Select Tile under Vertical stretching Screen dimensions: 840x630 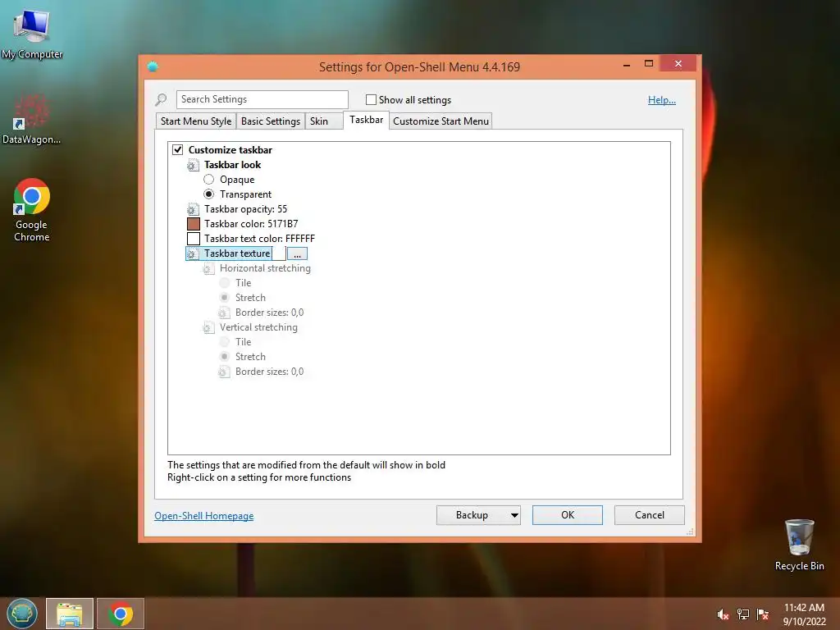tap(225, 342)
